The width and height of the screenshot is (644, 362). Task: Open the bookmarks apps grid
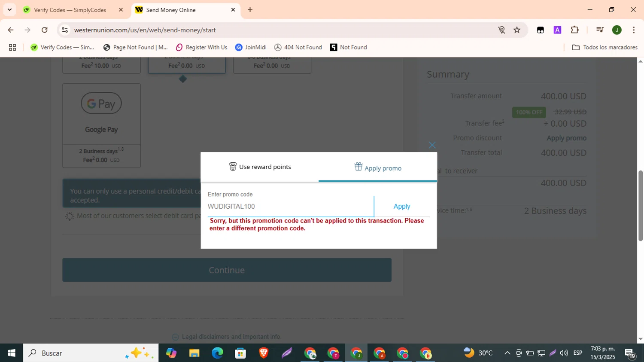[x=12, y=47]
